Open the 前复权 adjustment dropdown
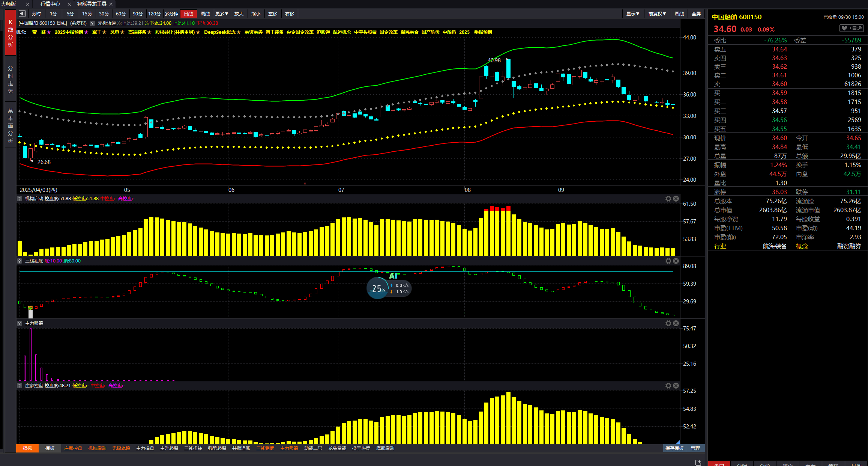Screen dimensions: 868x466 [657, 14]
